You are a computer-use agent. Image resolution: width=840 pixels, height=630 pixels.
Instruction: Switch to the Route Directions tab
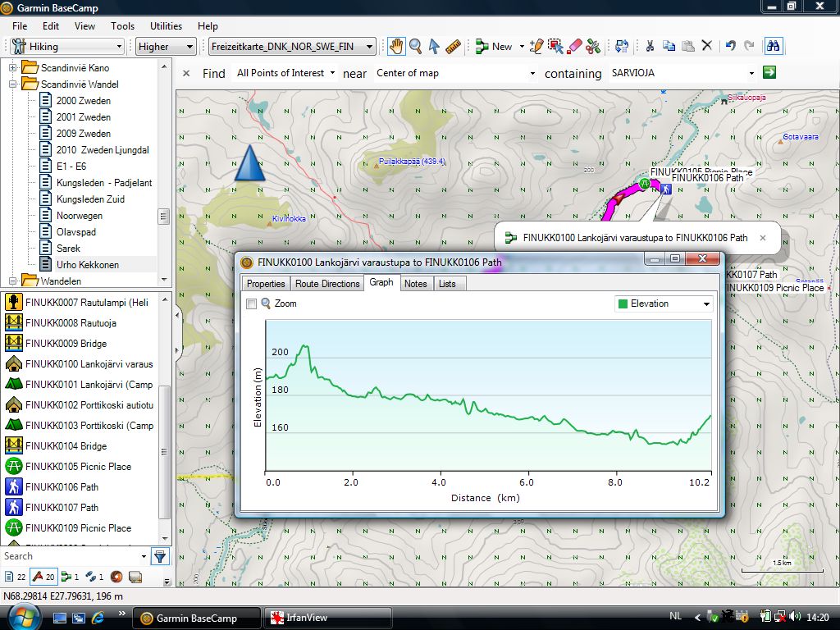[327, 284]
